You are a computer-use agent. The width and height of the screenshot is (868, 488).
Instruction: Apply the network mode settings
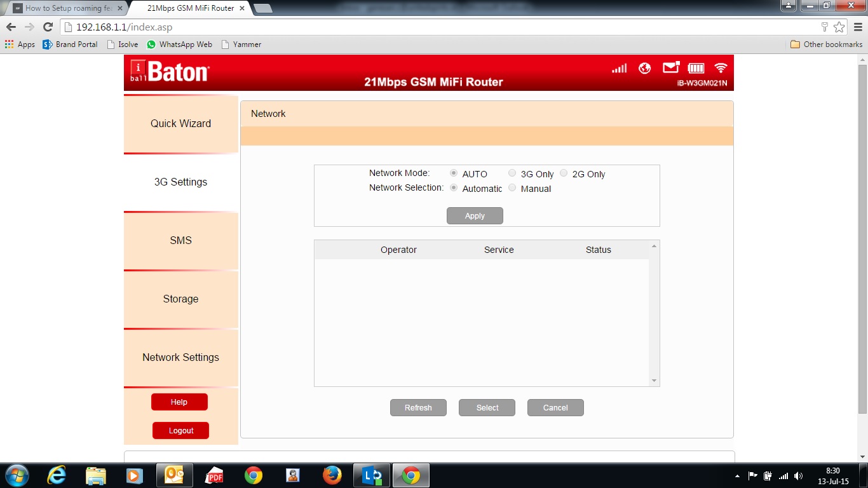pyautogui.click(x=475, y=216)
